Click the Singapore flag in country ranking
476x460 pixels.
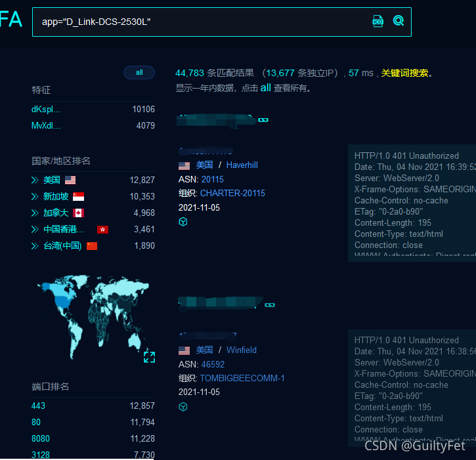click(78, 197)
